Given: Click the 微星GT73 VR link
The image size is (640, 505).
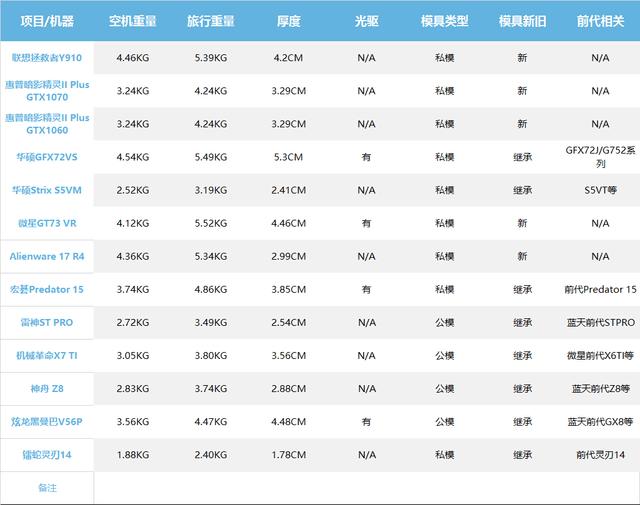Looking at the screenshot, I should click(47, 223).
